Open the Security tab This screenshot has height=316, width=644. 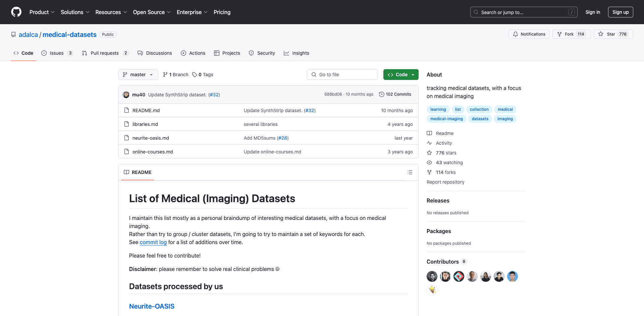262,53
